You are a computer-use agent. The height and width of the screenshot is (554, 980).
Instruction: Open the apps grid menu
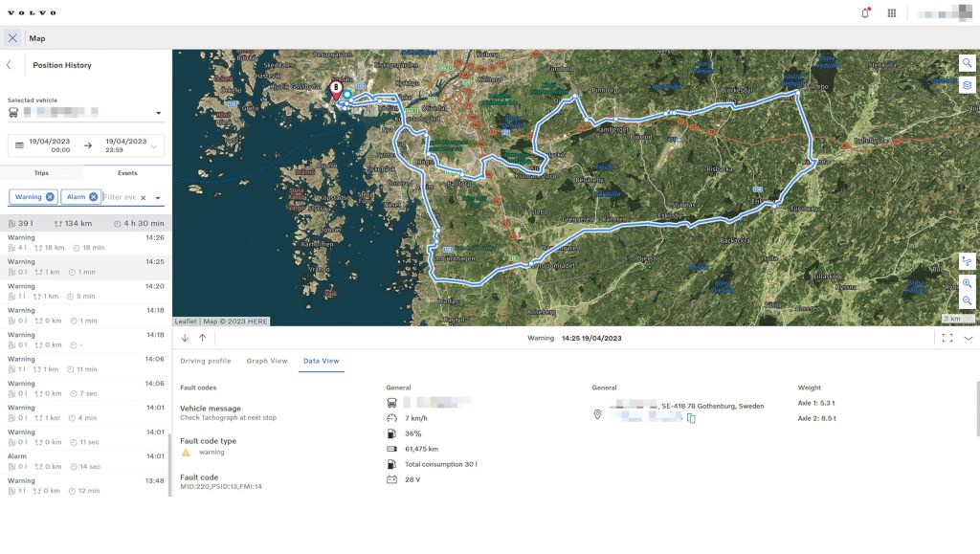(892, 13)
